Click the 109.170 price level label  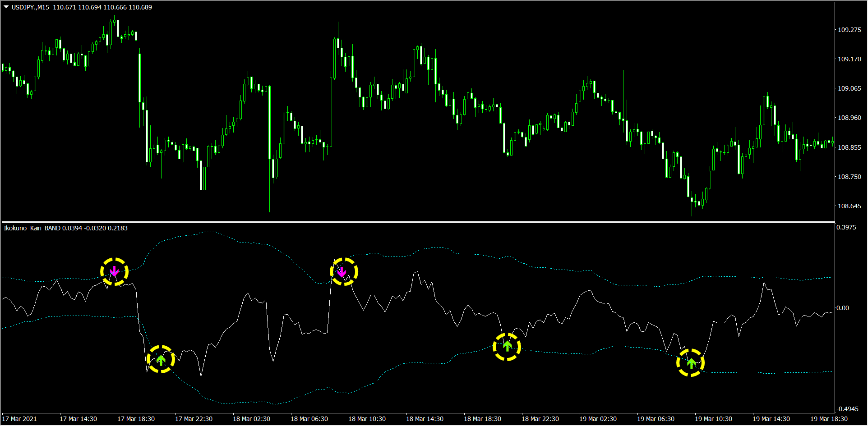[x=850, y=59]
